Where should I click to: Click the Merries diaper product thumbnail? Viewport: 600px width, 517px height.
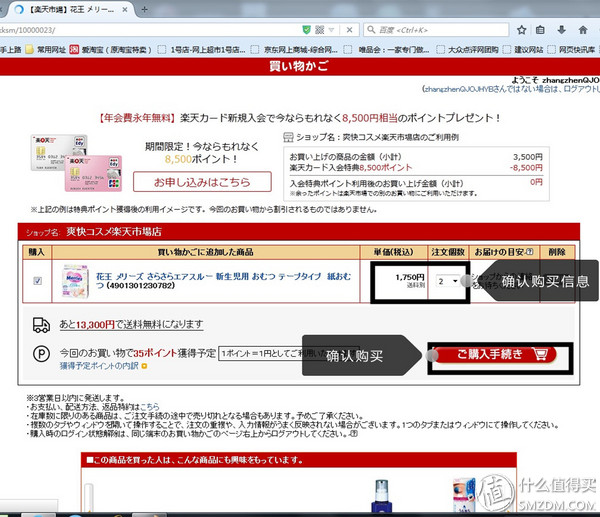[75, 281]
